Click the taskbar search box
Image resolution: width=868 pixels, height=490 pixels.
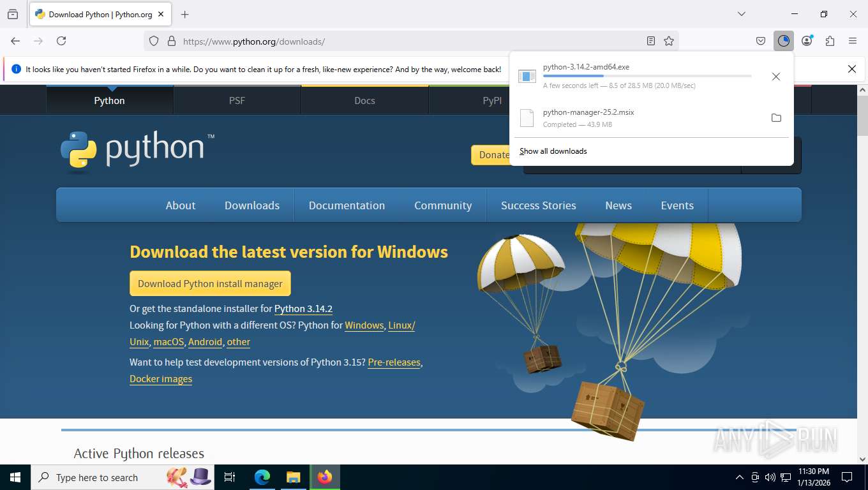[x=123, y=477]
